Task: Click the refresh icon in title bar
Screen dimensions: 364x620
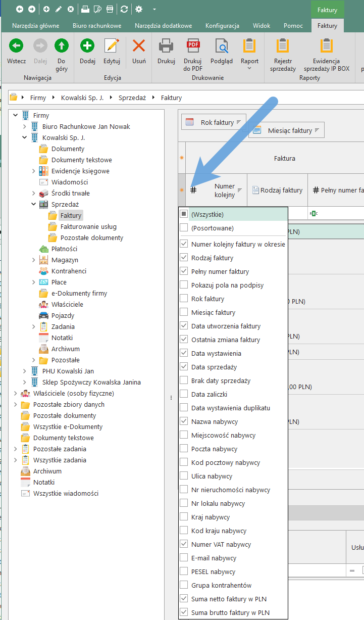Action: click(124, 9)
